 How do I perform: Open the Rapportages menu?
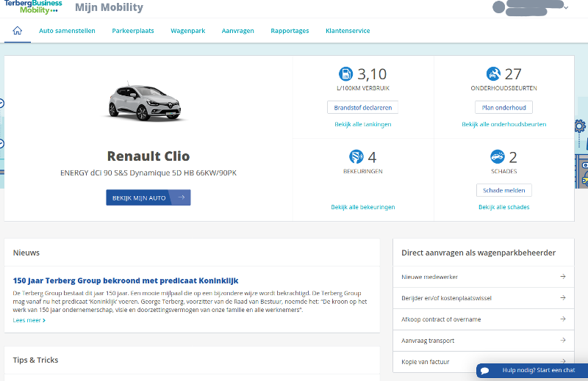click(290, 31)
